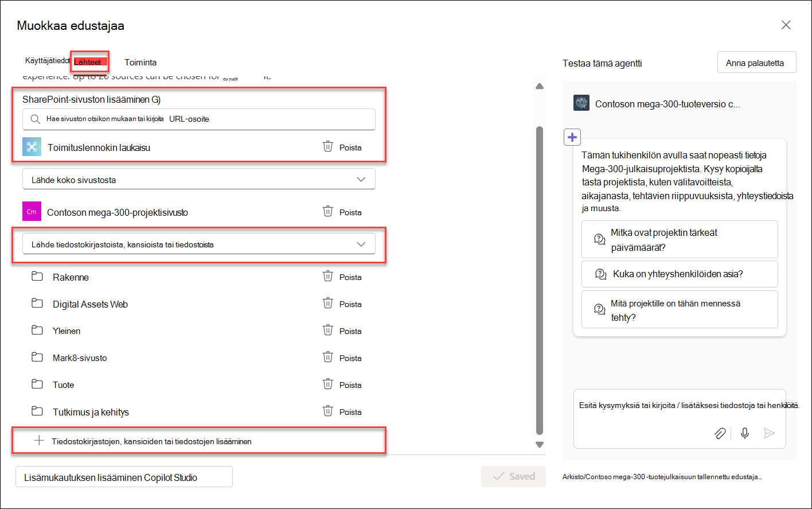Image resolution: width=812 pixels, height=509 pixels.
Task: Choose the Kuka on yhteyshenkilöiden asia prompt
Action: (680, 274)
